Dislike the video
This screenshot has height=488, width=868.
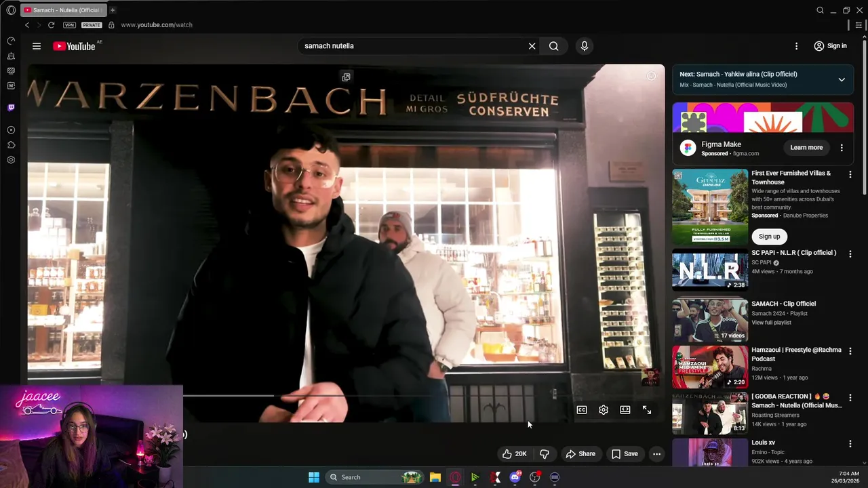pos(545,454)
